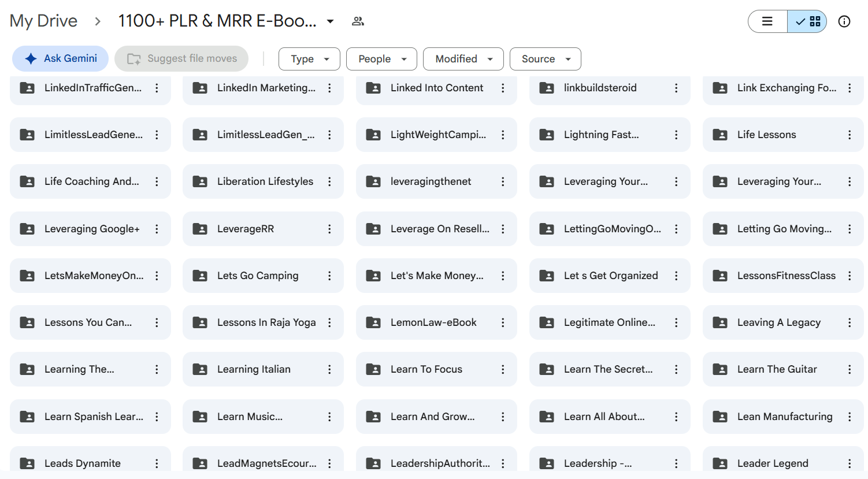Select the Learn Spanish Lear... folder

pyautogui.click(x=90, y=417)
